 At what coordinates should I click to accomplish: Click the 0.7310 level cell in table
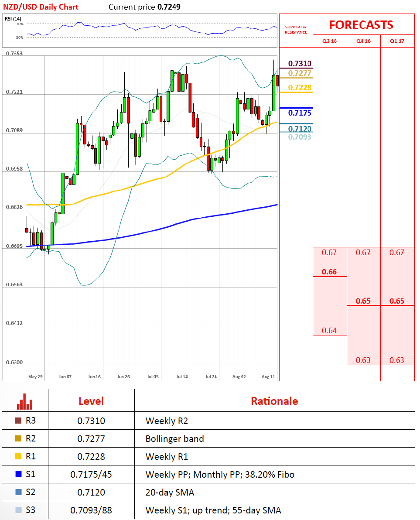click(91, 421)
